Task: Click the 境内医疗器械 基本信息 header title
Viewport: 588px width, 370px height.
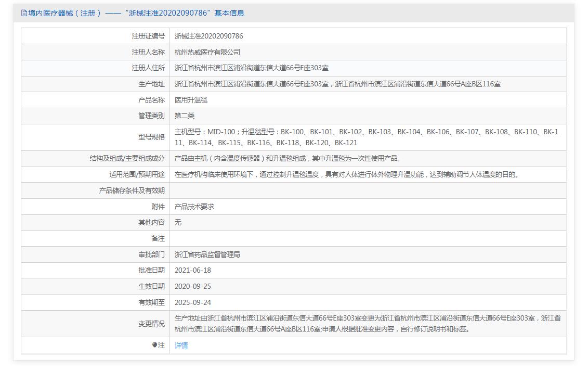Action: pyautogui.click(x=136, y=13)
